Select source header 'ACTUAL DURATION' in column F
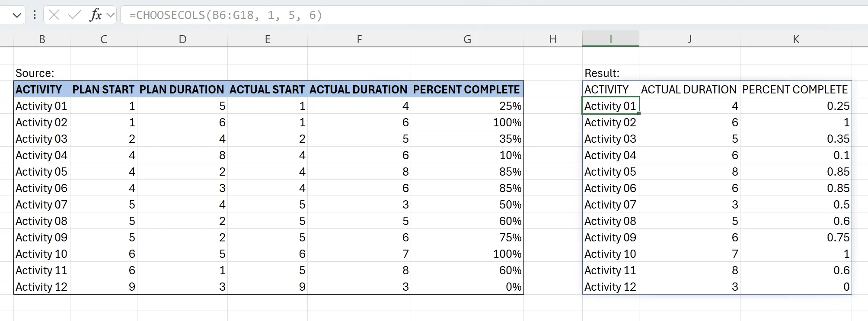 pos(359,89)
